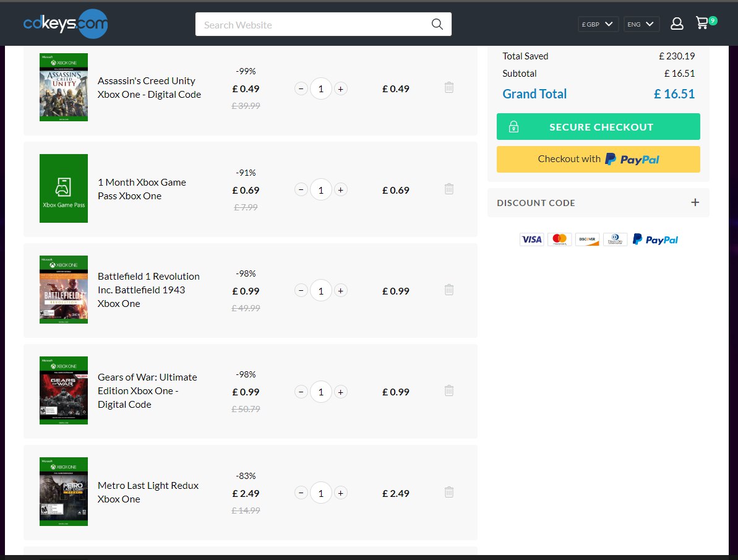The image size is (738, 560).
Task: Open Battlefield 1 Revolution cover thumbnail
Action: click(64, 290)
